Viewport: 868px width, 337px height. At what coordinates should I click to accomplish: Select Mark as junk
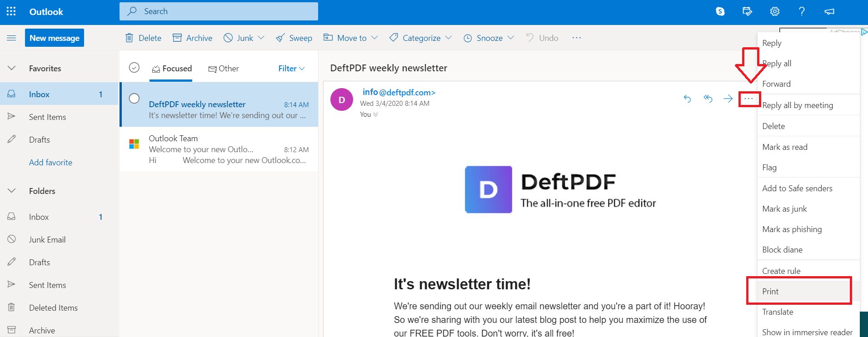pyautogui.click(x=808, y=209)
